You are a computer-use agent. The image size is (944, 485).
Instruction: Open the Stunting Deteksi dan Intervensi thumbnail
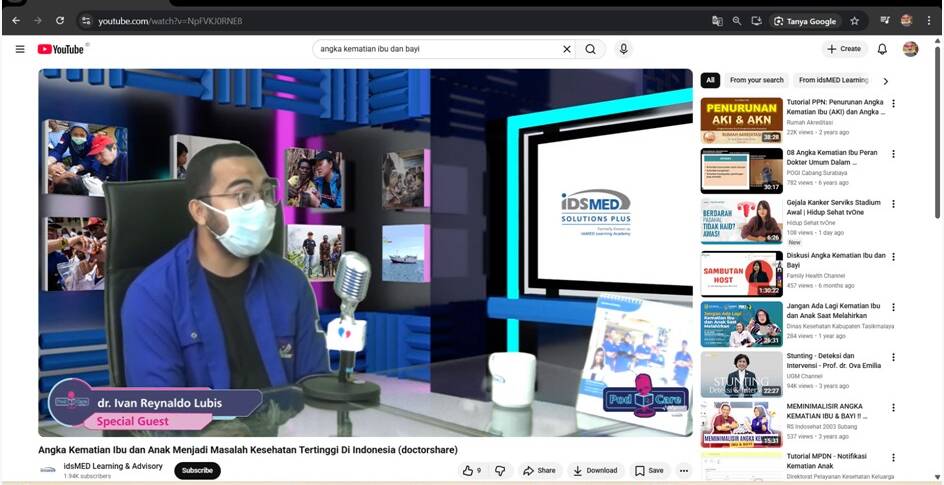click(x=741, y=374)
